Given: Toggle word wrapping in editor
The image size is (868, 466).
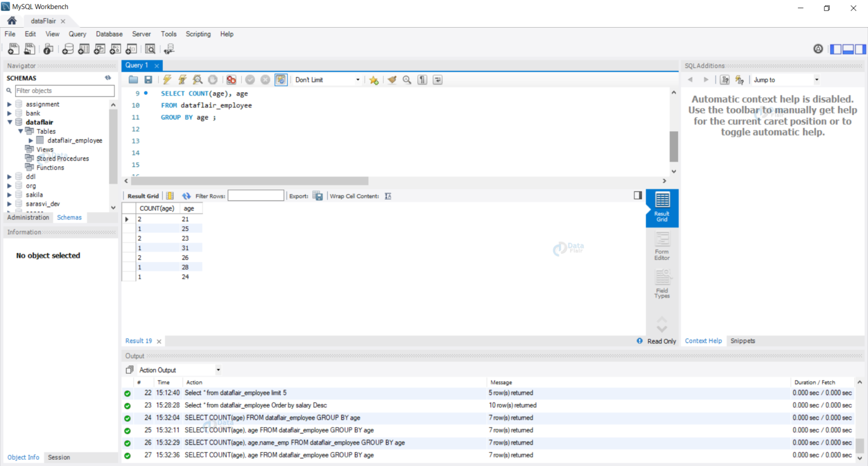Looking at the screenshot, I should point(437,80).
